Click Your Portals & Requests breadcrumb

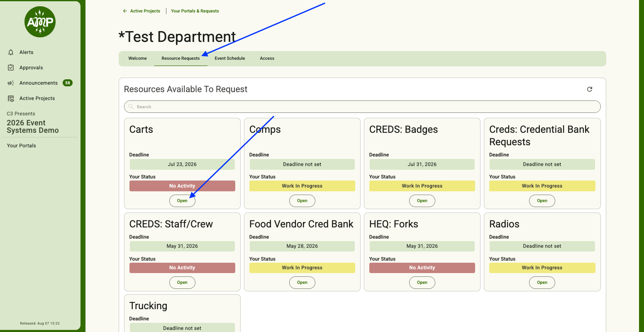point(195,11)
